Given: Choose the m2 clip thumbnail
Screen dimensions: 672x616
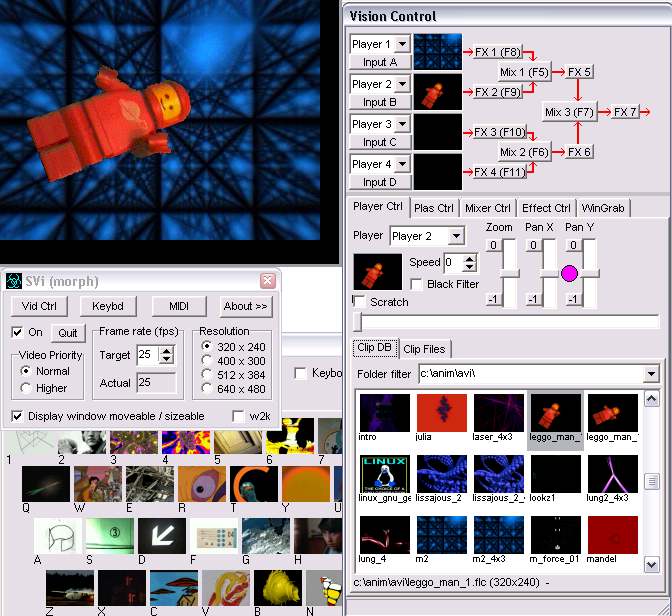Looking at the screenshot, I should [x=441, y=535].
